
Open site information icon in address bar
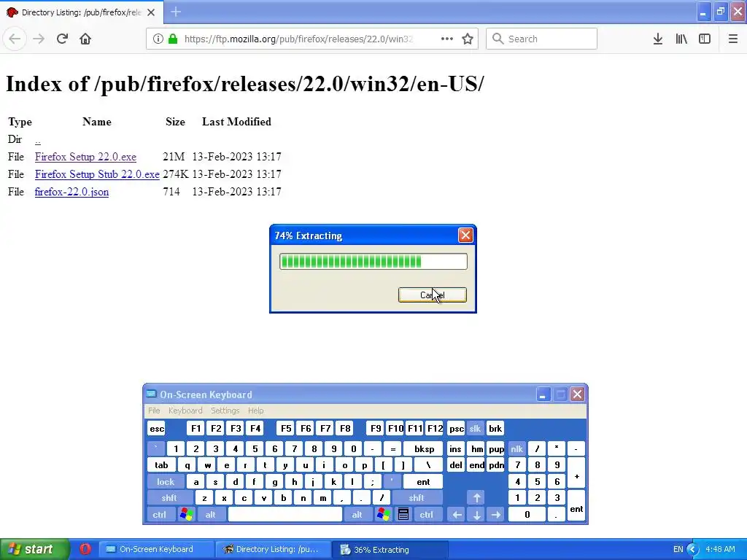click(x=158, y=39)
